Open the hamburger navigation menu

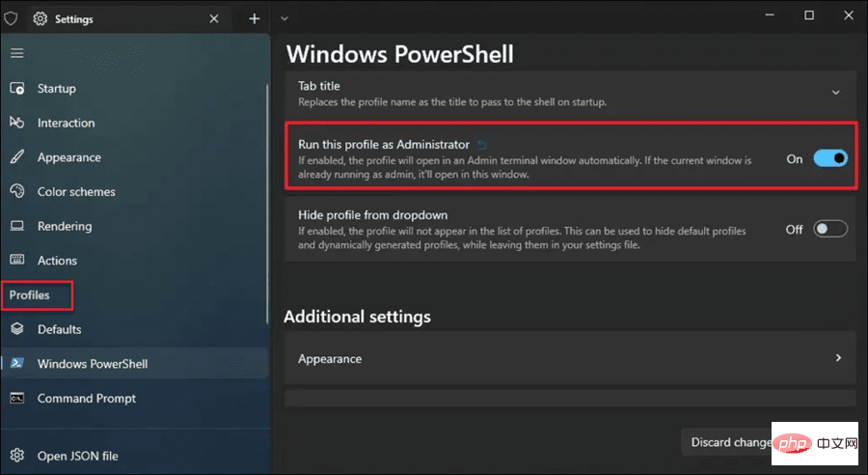click(17, 53)
